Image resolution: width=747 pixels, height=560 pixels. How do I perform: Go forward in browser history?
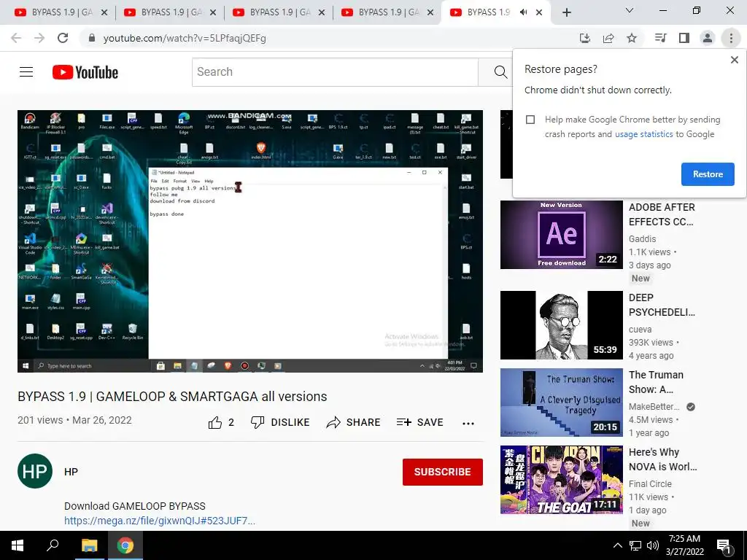pyautogui.click(x=39, y=38)
